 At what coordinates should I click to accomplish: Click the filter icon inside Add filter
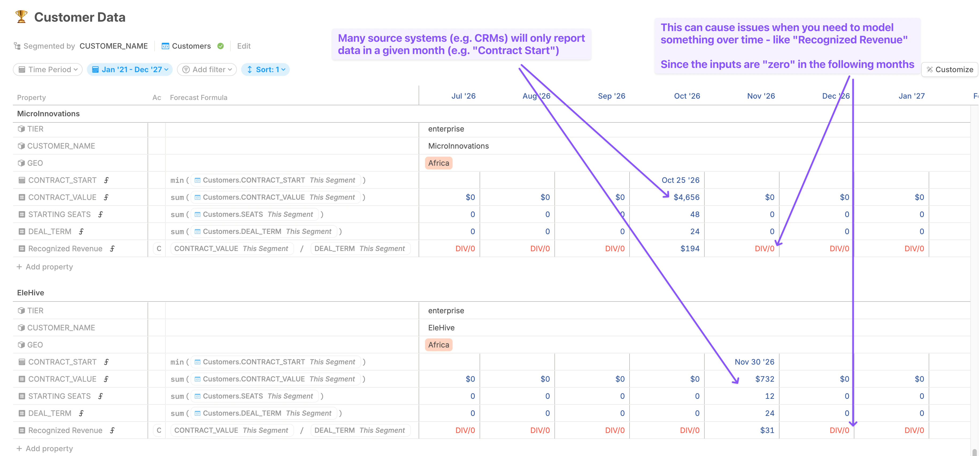click(186, 69)
